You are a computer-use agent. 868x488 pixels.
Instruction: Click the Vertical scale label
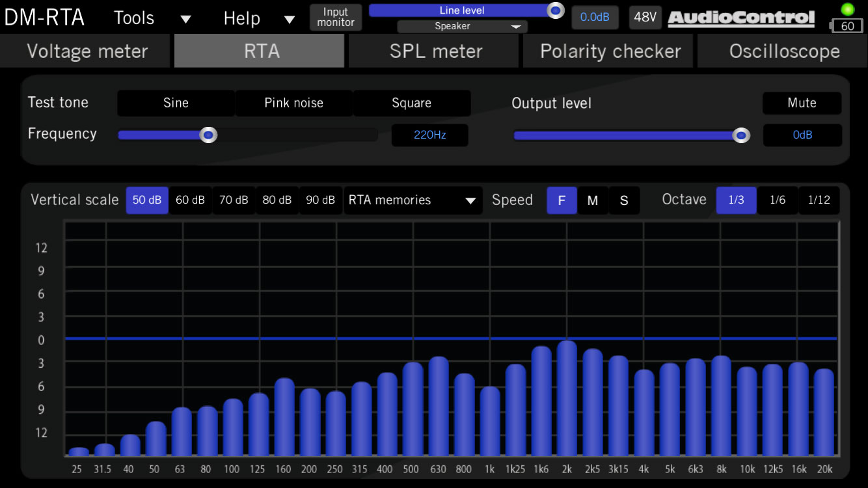[x=74, y=200]
